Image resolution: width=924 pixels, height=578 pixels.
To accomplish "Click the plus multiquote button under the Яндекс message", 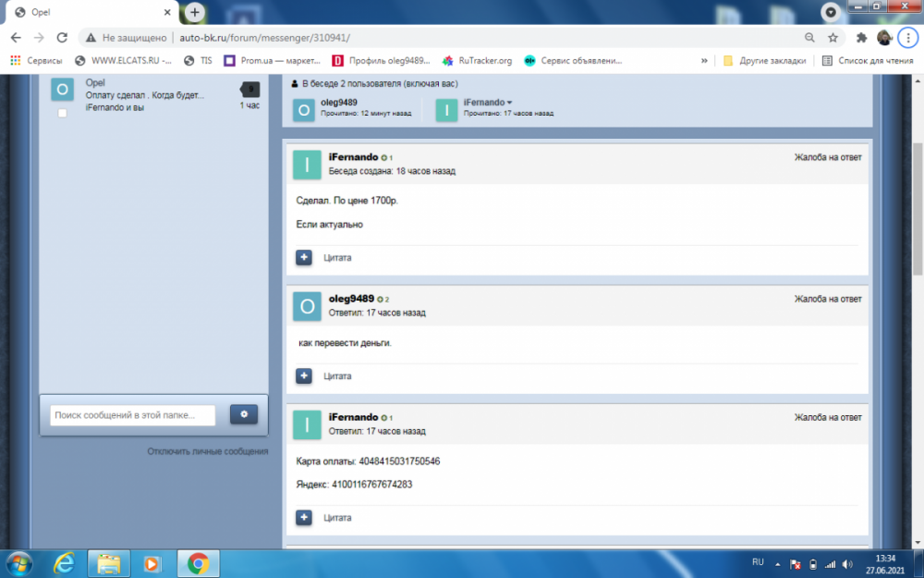I will (x=304, y=517).
